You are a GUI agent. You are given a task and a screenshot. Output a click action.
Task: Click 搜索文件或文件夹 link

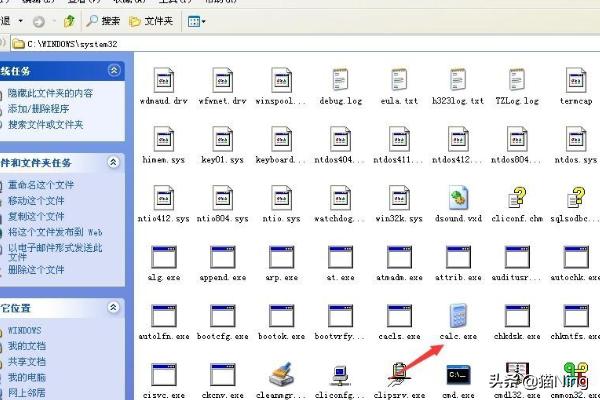tap(46, 124)
